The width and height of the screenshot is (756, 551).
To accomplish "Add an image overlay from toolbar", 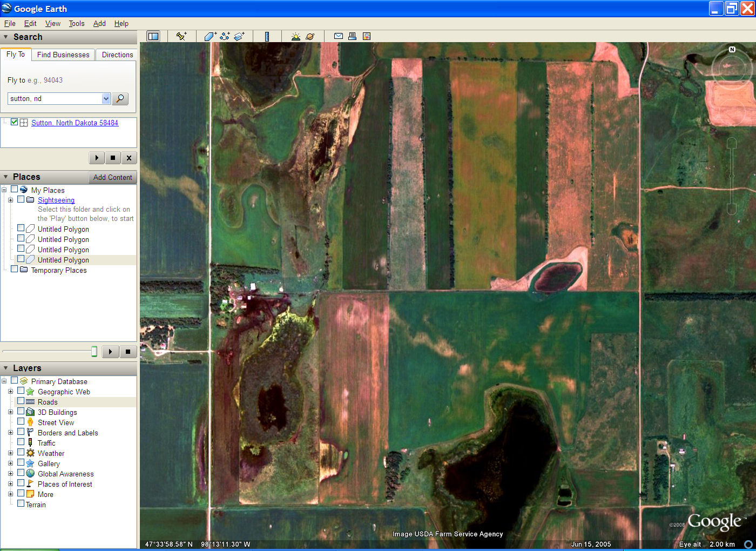I will click(x=239, y=36).
